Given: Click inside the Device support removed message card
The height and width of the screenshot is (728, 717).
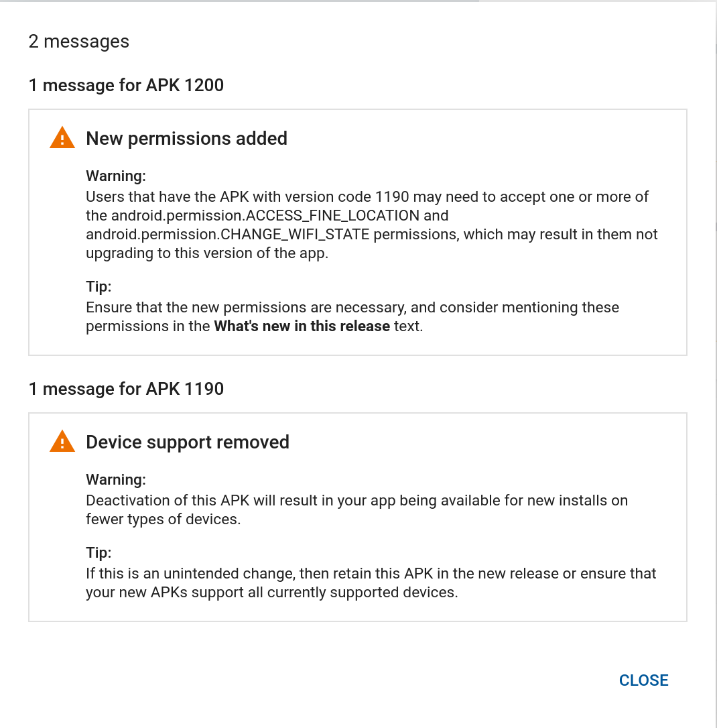Looking at the screenshot, I should [x=358, y=516].
